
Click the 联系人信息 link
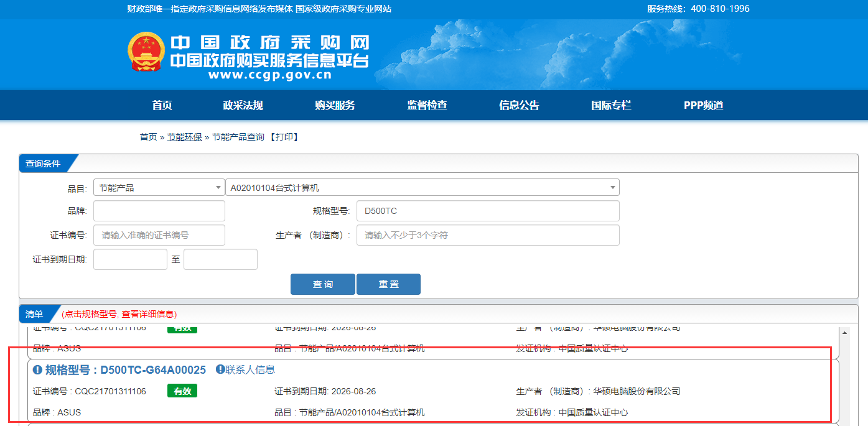(x=250, y=369)
